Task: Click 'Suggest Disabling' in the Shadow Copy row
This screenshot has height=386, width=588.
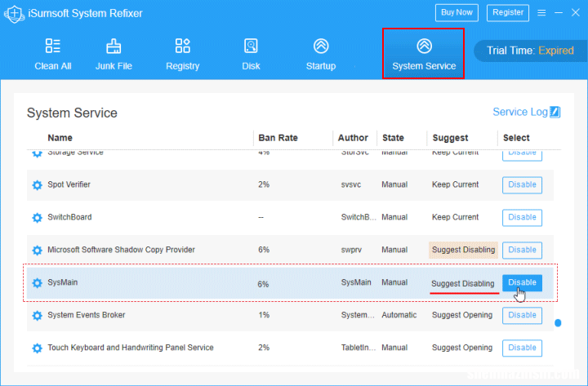Action: [464, 250]
